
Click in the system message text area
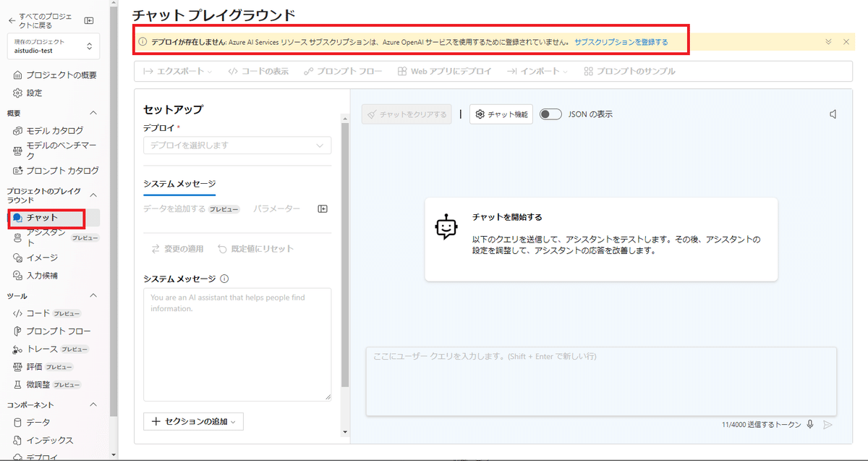pyautogui.click(x=237, y=344)
